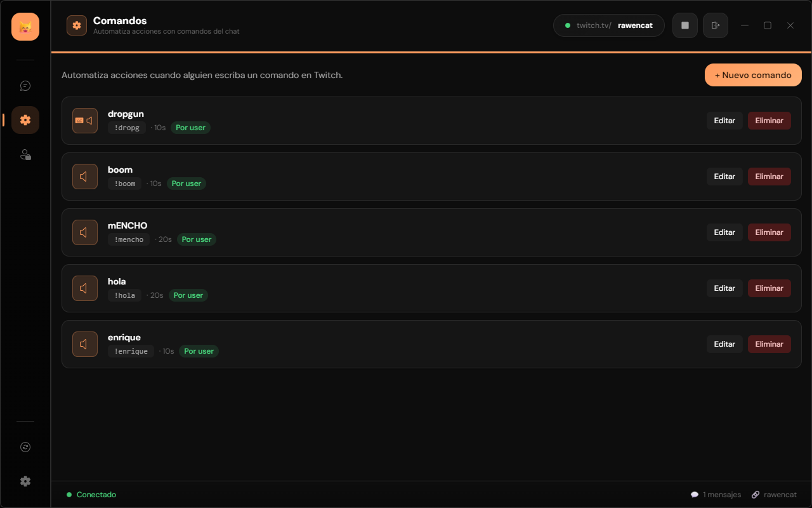Delete the enrique command
812x508 pixels.
click(x=769, y=344)
